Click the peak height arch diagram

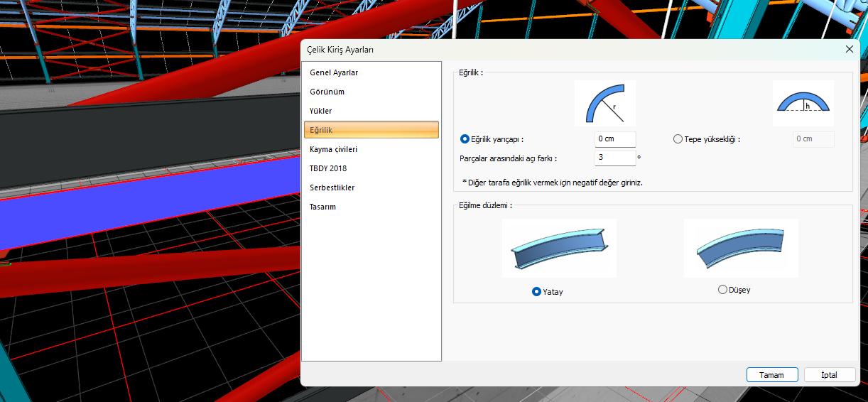coord(803,103)
